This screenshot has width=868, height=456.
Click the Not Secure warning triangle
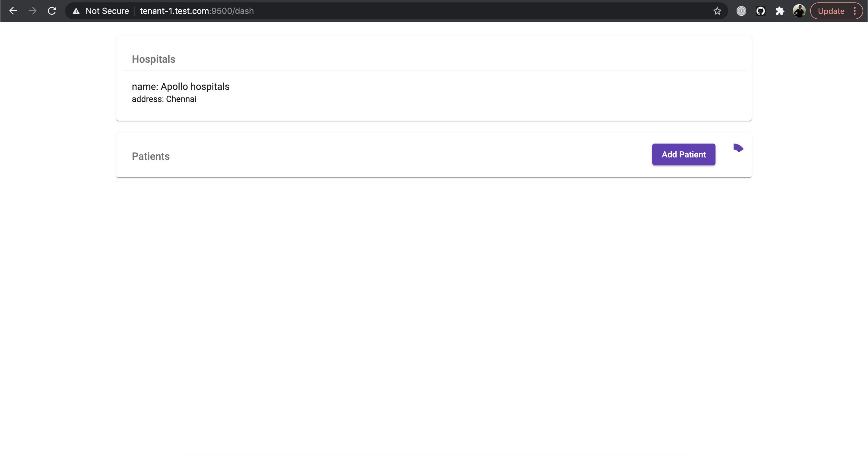tap(76, 11)
